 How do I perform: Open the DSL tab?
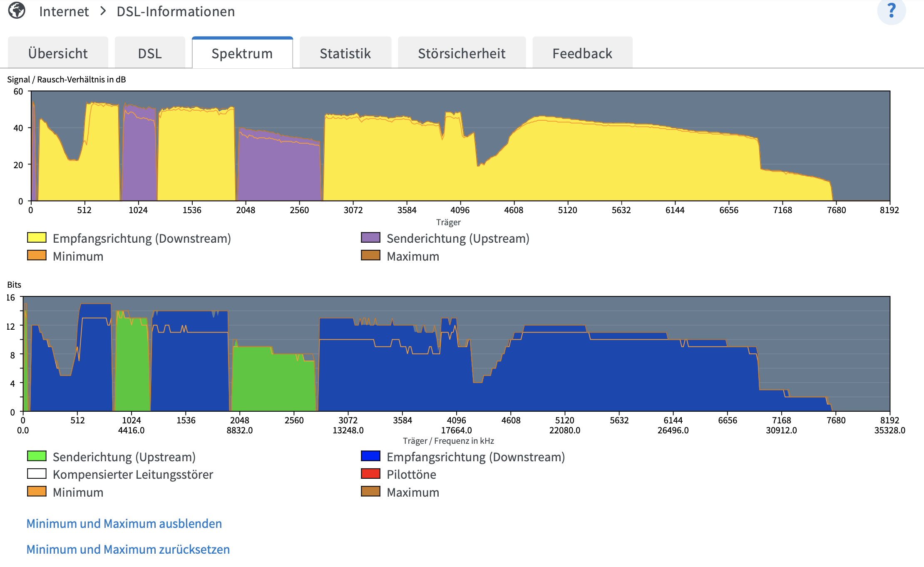pos(150,53)
